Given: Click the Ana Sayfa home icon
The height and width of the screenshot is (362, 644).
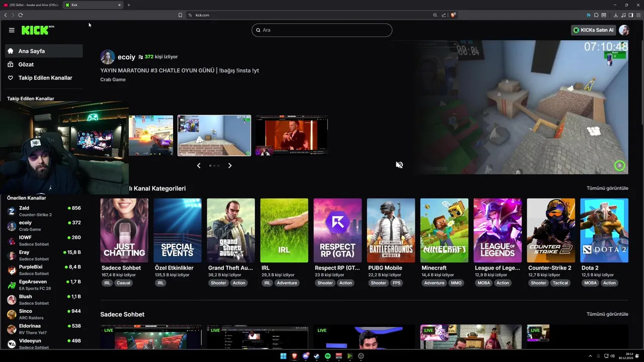Looking at the screenshot, I should click(10, 51).
